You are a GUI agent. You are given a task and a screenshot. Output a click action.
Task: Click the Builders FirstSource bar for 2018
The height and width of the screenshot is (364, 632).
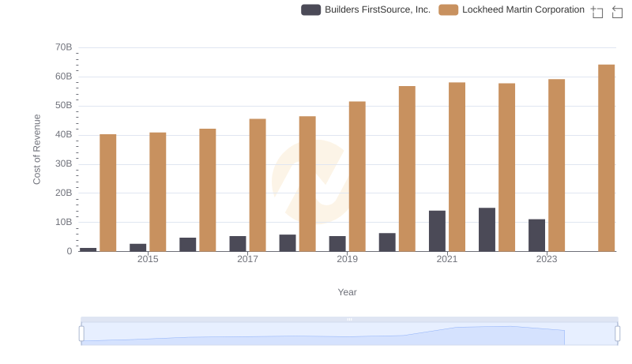(288, 243)
